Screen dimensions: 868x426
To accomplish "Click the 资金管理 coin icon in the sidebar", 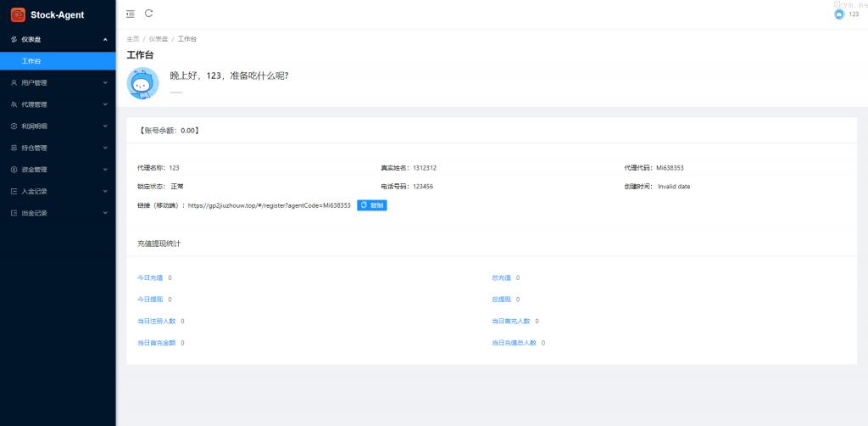I will tap(14, 170).
